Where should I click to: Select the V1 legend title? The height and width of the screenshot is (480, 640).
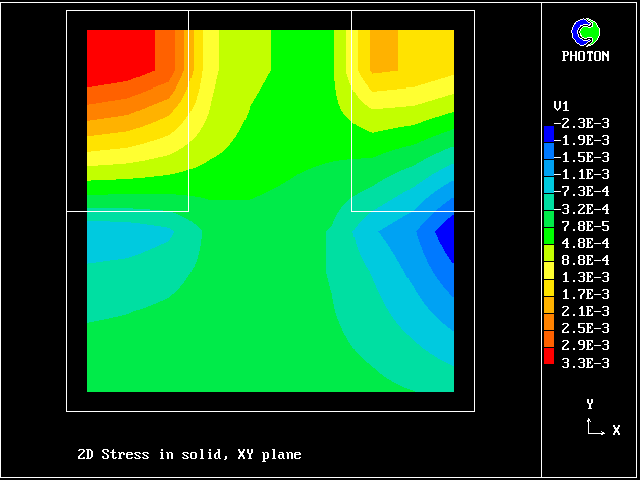(561, 106)
